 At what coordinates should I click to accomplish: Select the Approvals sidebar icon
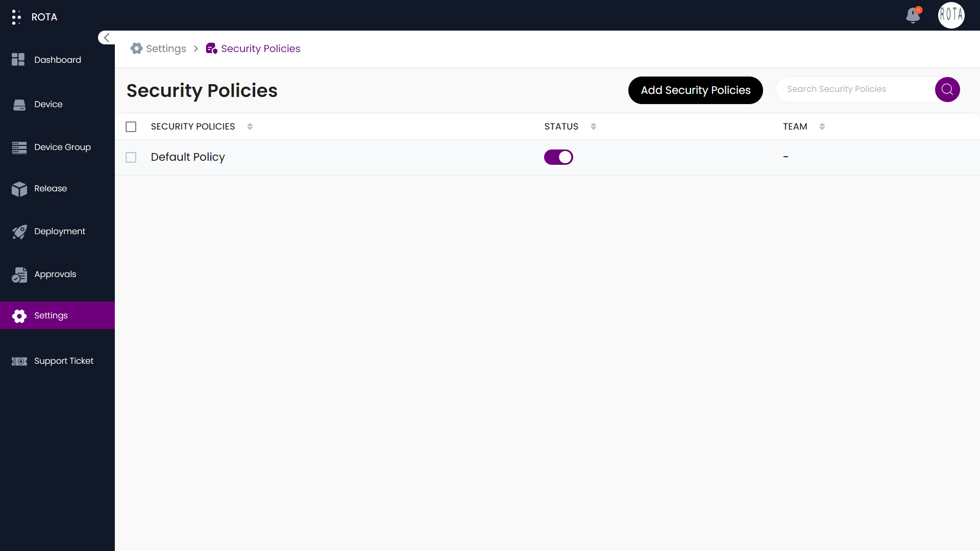(19, 274)
